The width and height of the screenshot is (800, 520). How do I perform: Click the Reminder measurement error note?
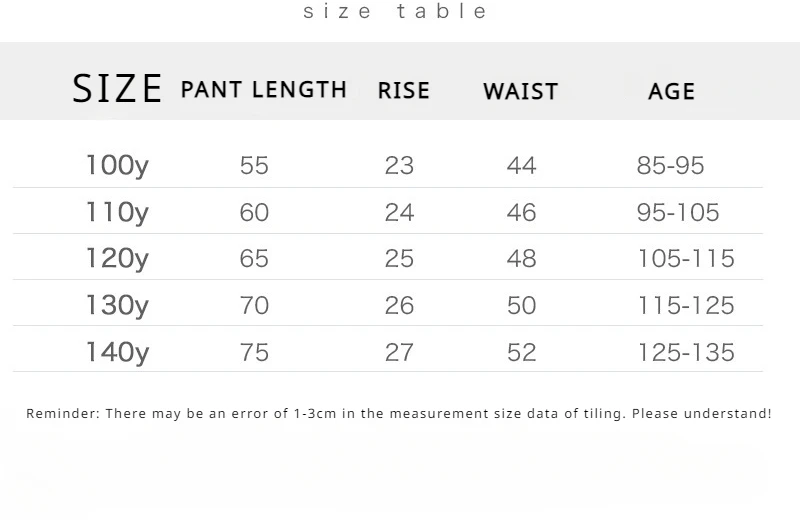pyautogui.click(x=399, y=413)
